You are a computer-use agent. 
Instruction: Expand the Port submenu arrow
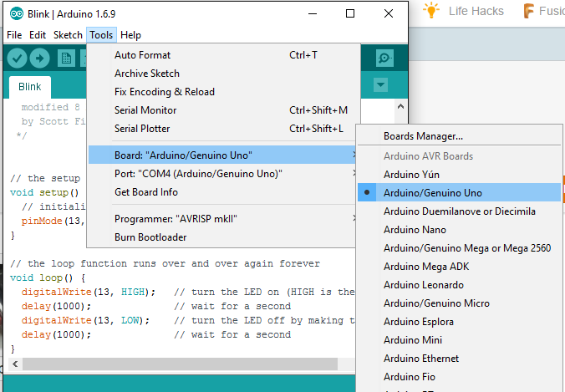click(354, 173)
